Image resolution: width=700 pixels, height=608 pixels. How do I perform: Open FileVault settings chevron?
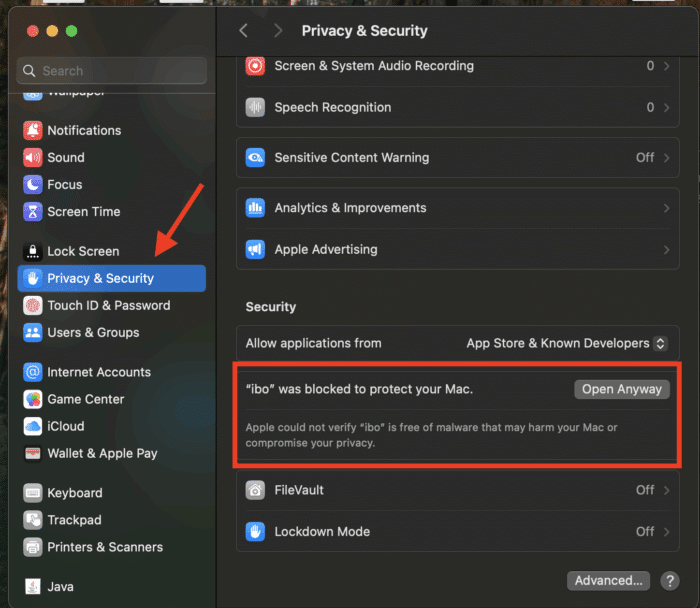coord(667,490)
